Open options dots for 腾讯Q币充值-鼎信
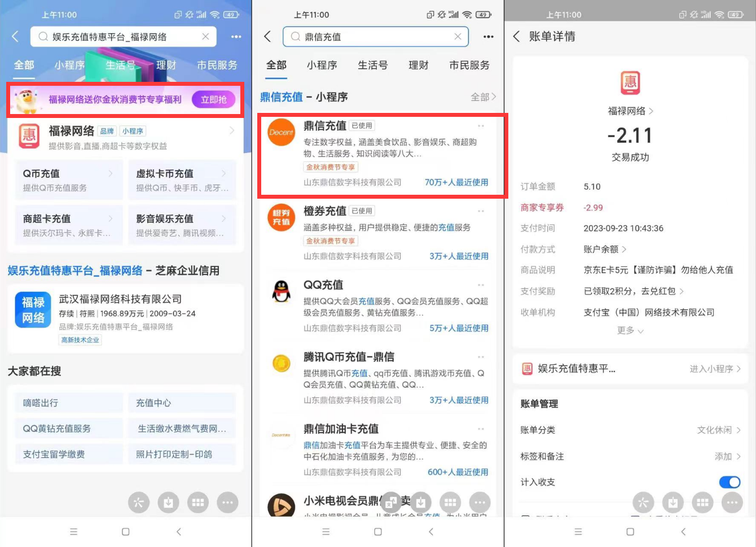Screen dimensions: 756x547 481,357
